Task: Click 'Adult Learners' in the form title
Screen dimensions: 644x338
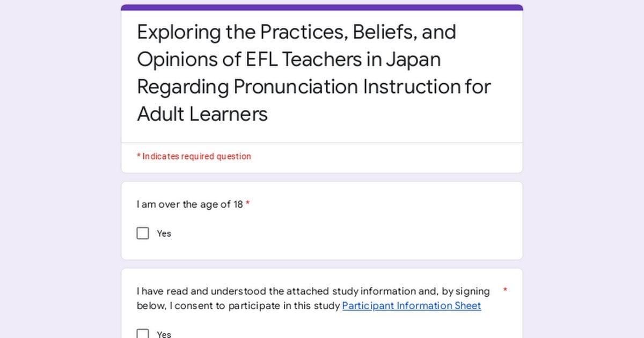Action: tap(202, 114)
